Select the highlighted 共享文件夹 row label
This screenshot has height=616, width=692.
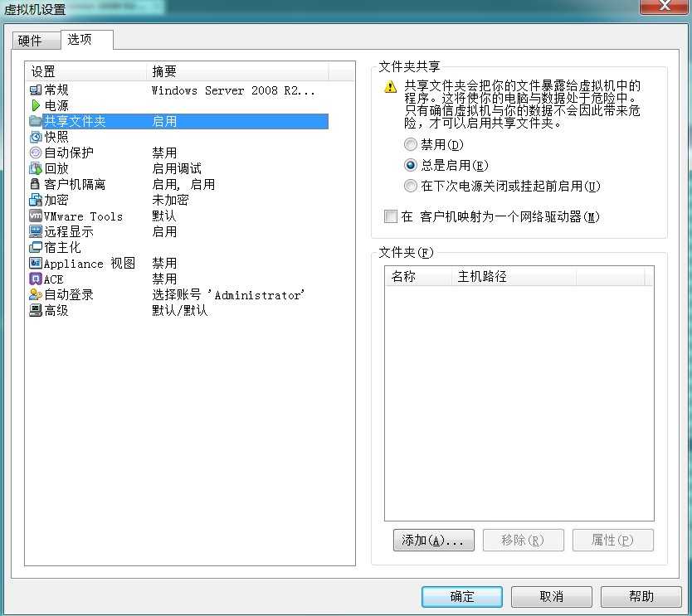75,121
